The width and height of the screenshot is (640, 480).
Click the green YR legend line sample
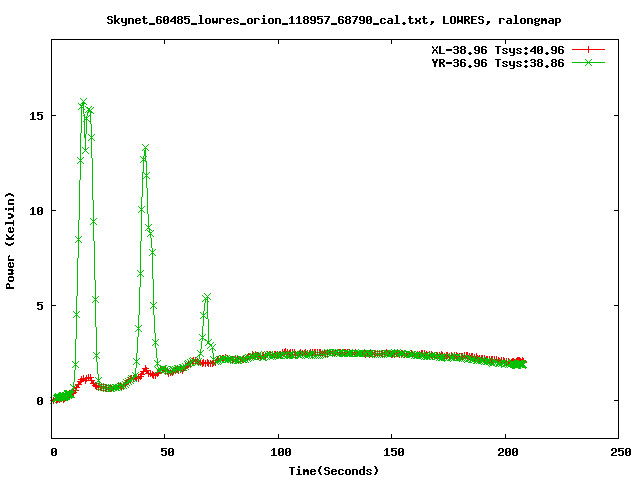pyautogui.click(x=588, y=62)
